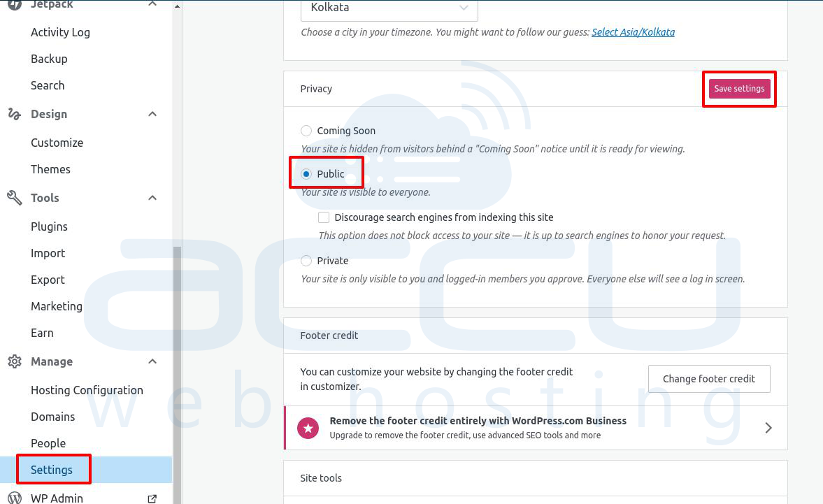
Task: Open Domains in sidebar
Action: [x=52, y=417]
